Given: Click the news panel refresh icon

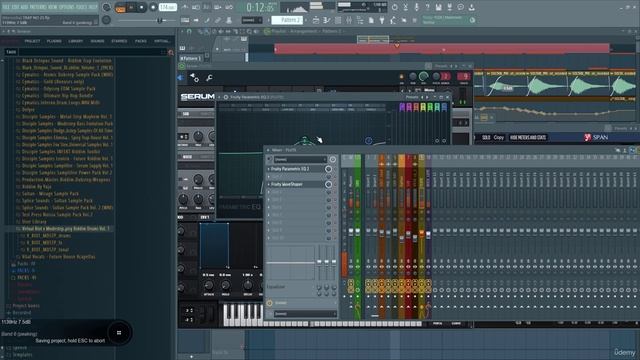Looking at the screenshot, I should click(x=472, y=20).
